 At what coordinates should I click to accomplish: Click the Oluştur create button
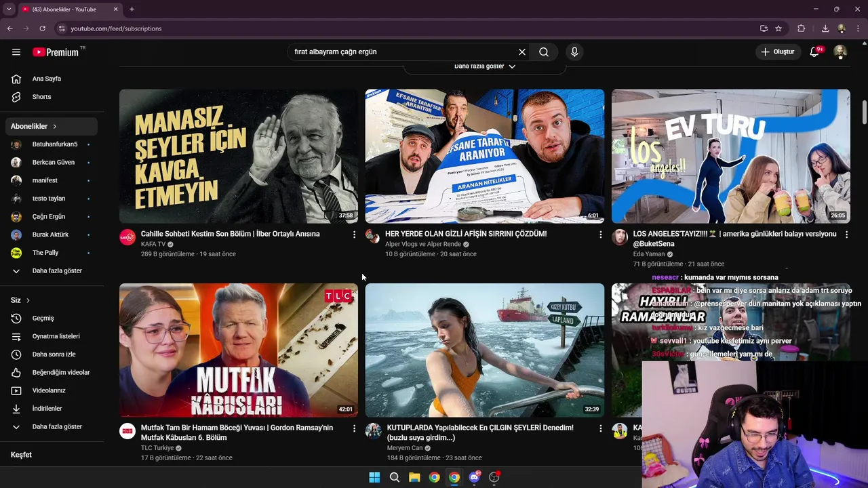[777, 52]
